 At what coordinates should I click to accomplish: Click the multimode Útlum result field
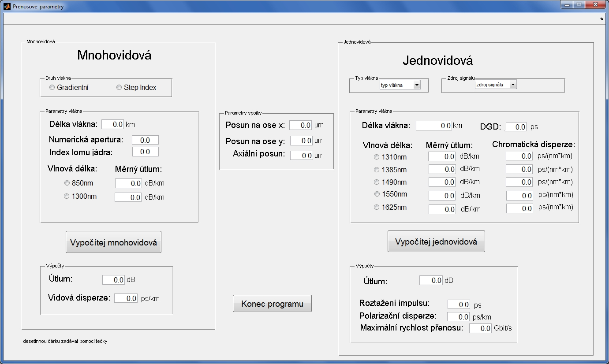coord(114,280)
